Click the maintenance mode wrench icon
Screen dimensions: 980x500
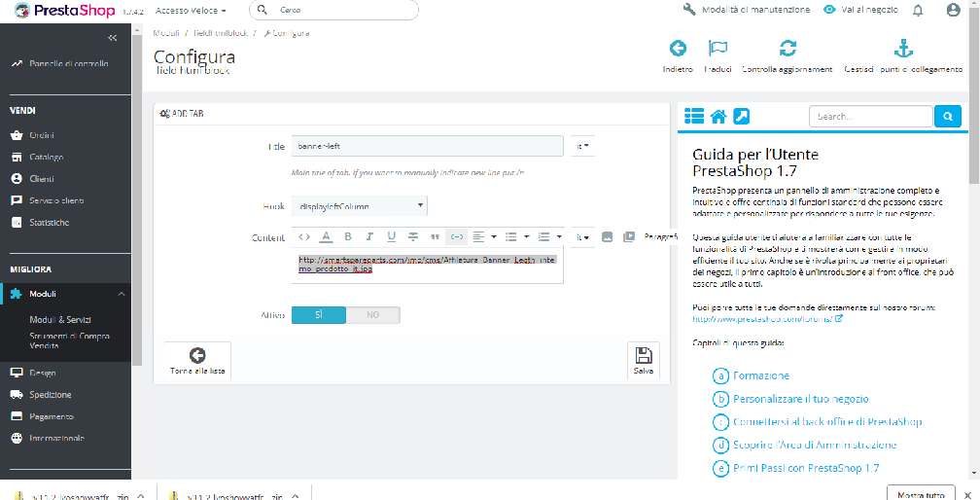pos(689,10)
